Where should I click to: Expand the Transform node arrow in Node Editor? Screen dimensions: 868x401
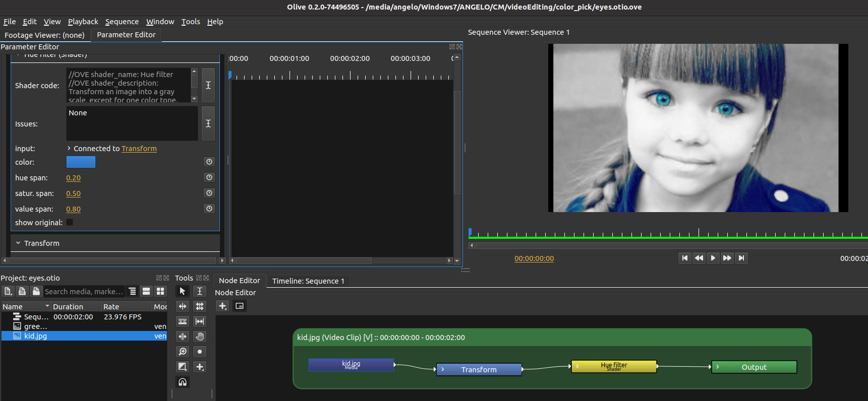[443, 369]
